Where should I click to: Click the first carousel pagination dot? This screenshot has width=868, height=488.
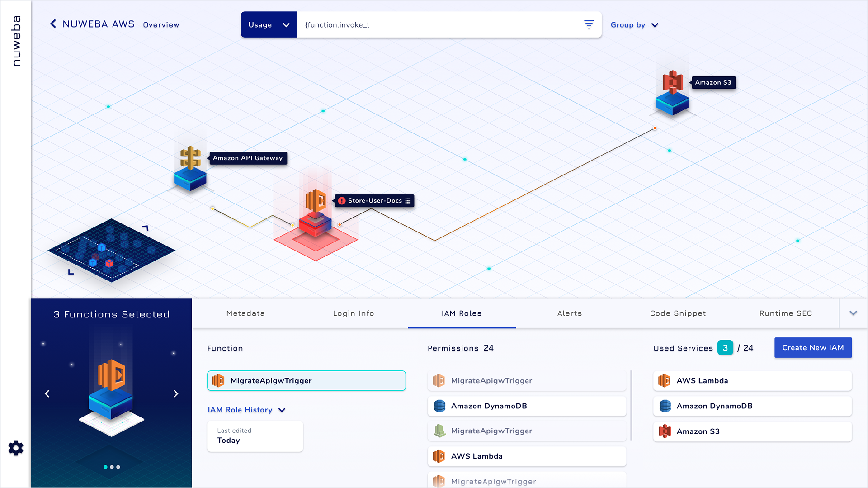(105, 467)
